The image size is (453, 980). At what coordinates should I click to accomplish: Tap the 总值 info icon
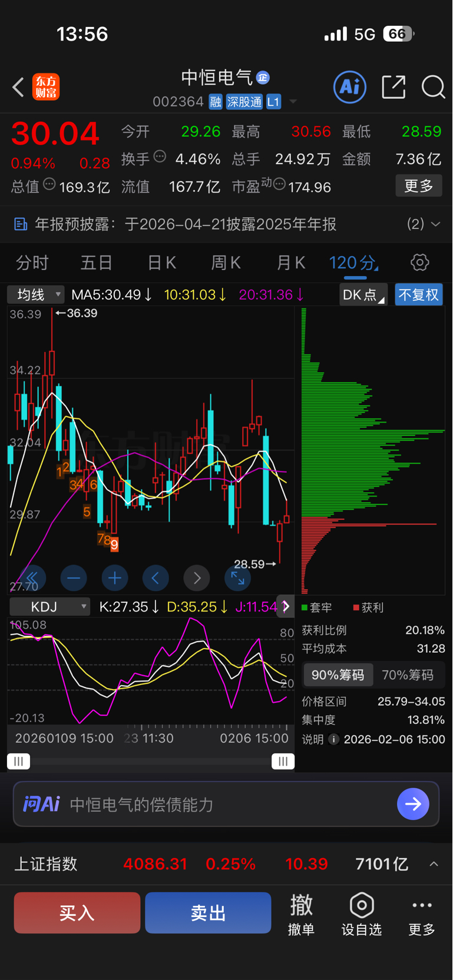[49, 184]
